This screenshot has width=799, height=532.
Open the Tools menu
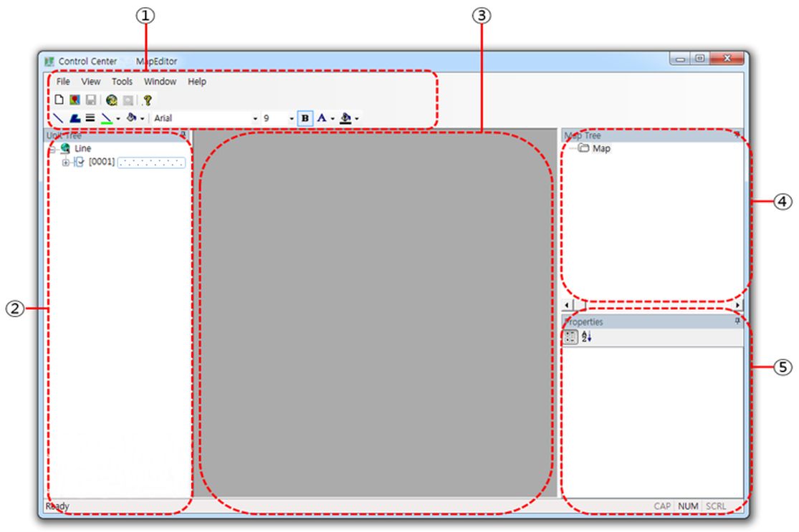coord(122,82)
